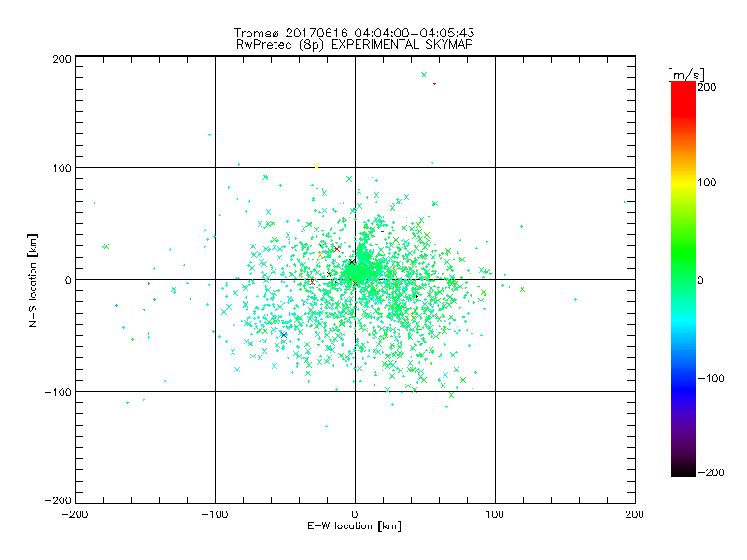The width and height of the screenshot is (747, 560).
Task: Click the small red dot near the top of the plot
Action: click(434, 84)
